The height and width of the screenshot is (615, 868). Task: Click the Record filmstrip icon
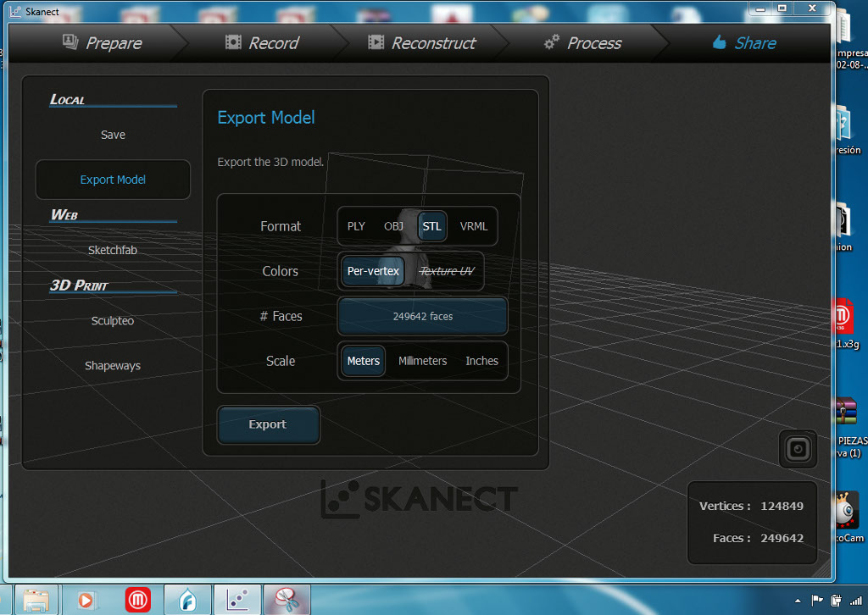(x=233, y=42)
